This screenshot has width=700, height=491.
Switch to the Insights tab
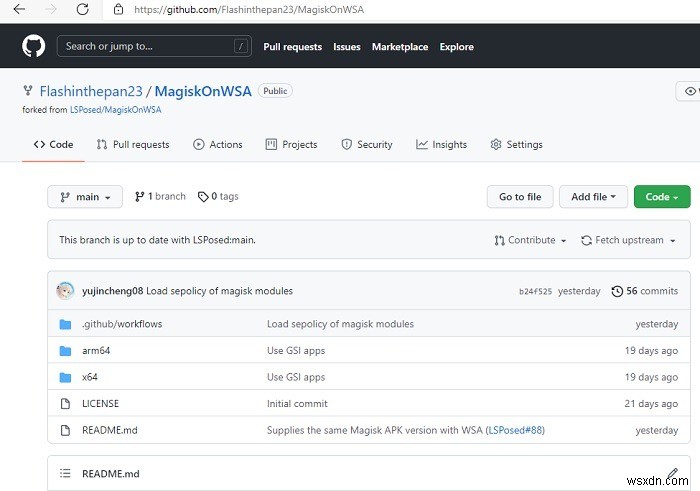pyautogui.click(x=442, y=145)
